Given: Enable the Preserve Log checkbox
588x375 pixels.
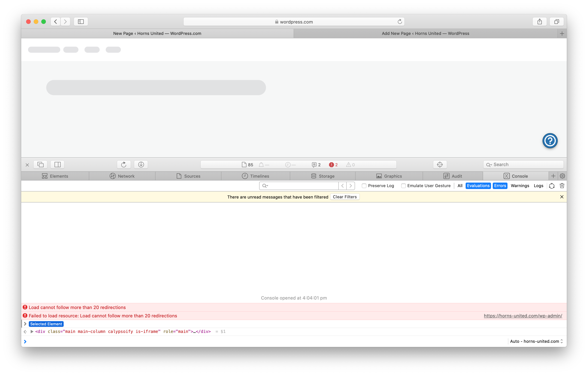Looking at the screenshot, I should point(364,186).
